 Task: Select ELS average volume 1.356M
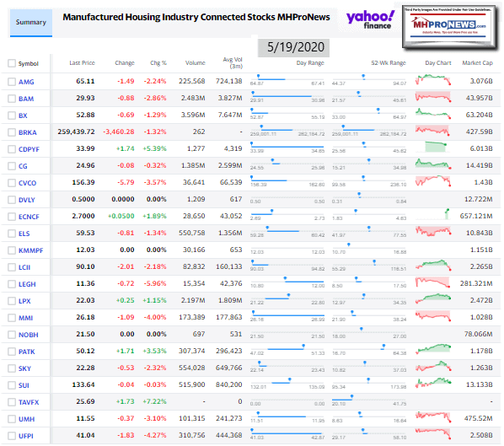pos(230,234)
